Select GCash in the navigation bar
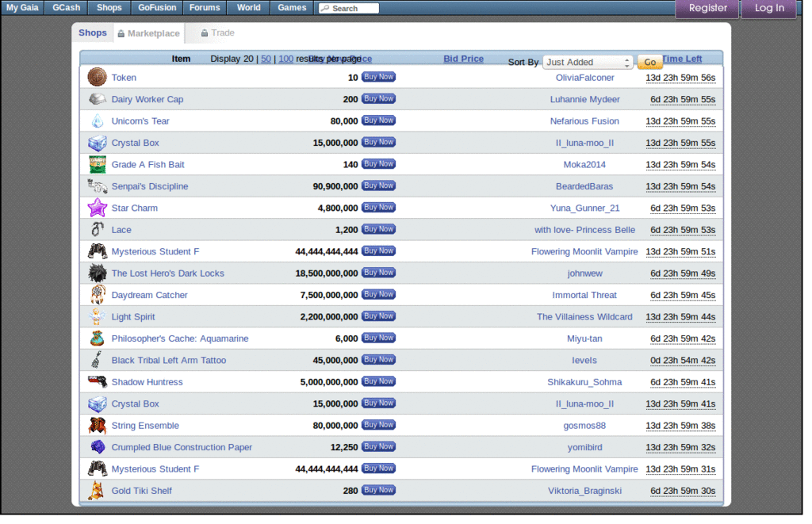 [x=66, y=7]
